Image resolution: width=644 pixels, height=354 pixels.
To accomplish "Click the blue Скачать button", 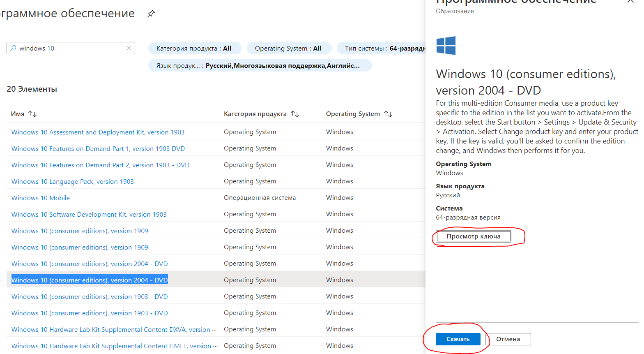I will [458, 339].
